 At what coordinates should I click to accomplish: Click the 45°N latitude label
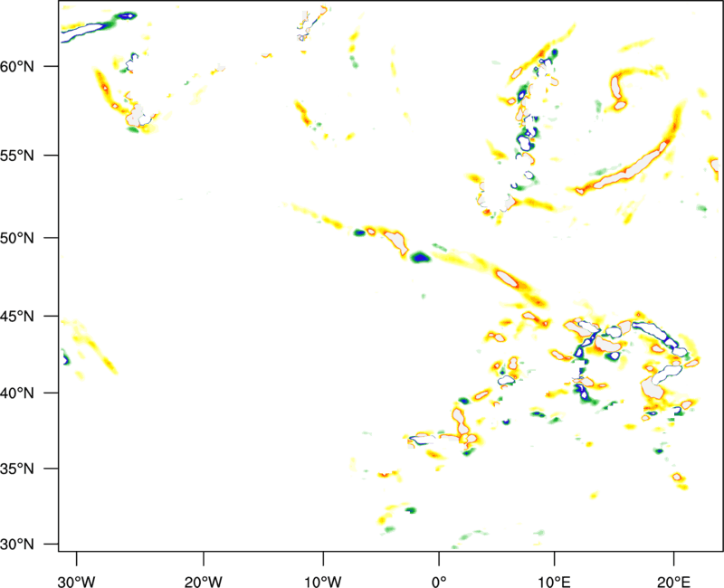pos(17,317)
